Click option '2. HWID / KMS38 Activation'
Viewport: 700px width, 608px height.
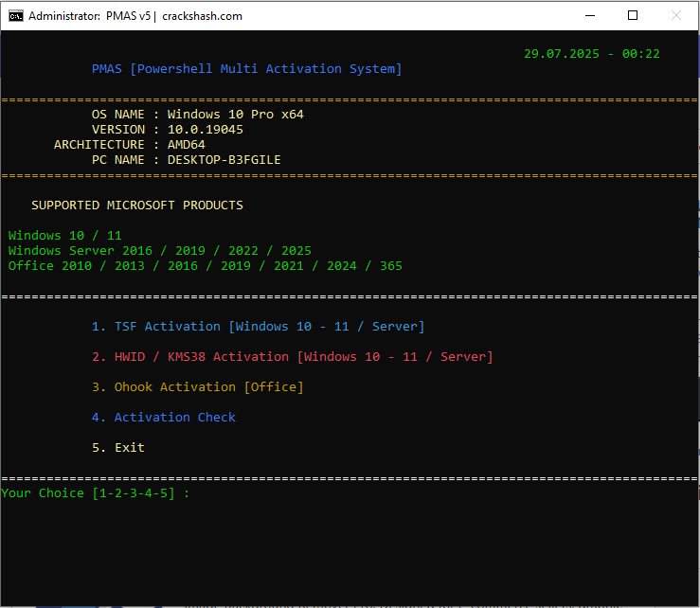[293, 357]
